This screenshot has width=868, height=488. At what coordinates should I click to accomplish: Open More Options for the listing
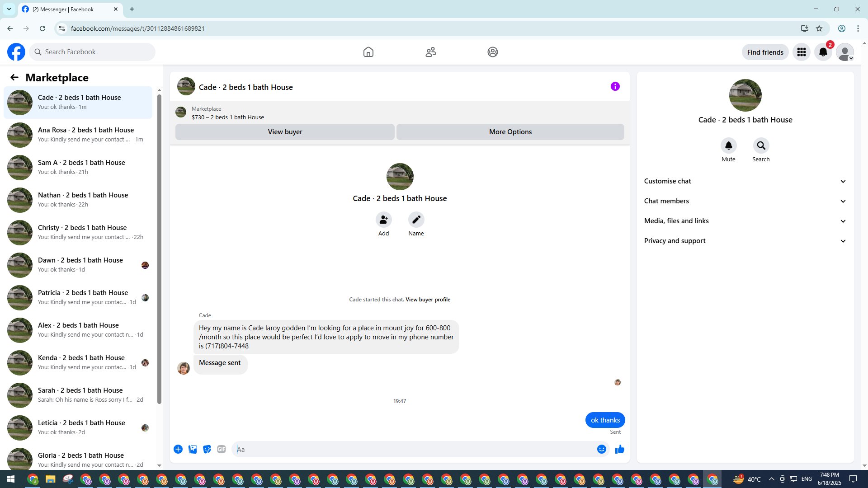click(510, 132)
